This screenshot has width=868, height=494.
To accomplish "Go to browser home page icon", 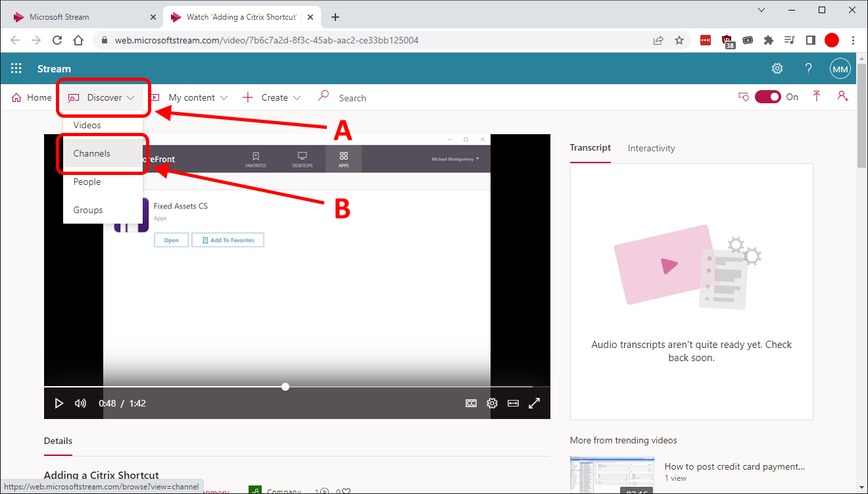I will pos(78,40).
